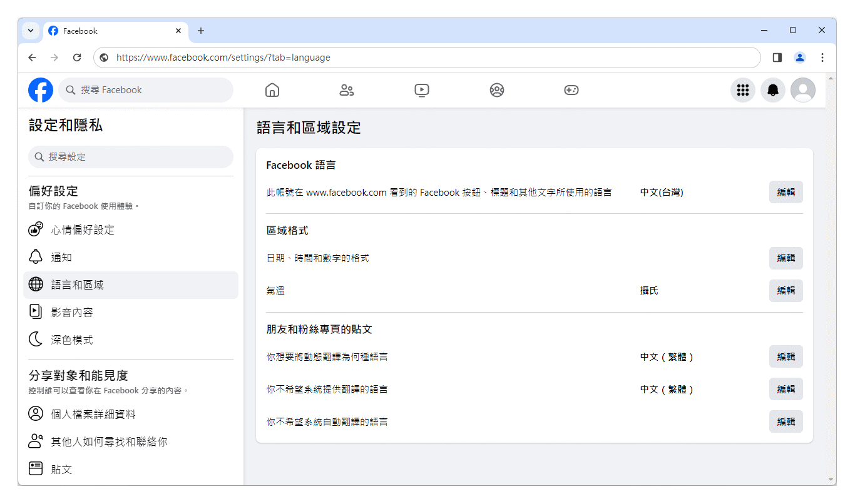Edit the 氣溫 temperature setting
855x504 pixels.
786,291
